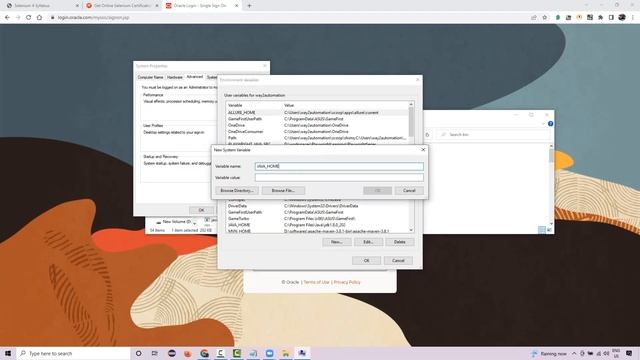
Task: Open Chrome three-dot menu
Action: [x=633, y=18]
